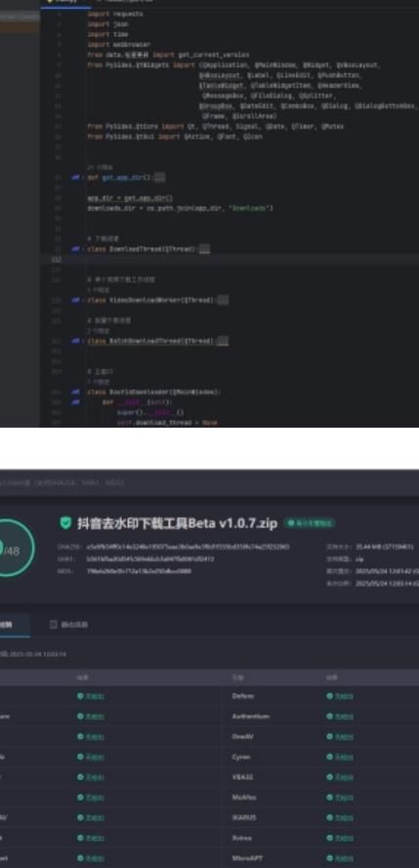Click the Defenx engine name cell
Image resolution: width=419 pixels, height=868 pixels.
pyautogui.click(x=243, y=696)
